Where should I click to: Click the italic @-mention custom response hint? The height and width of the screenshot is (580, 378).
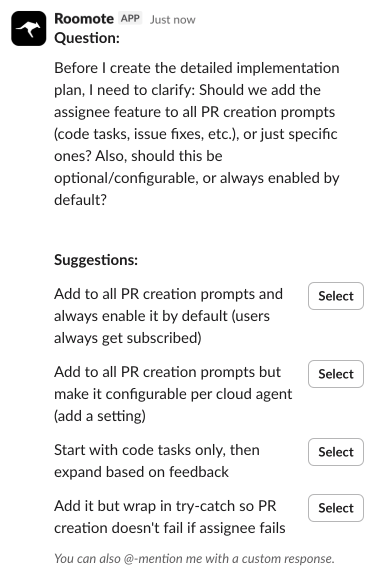(x=194, y=558)
